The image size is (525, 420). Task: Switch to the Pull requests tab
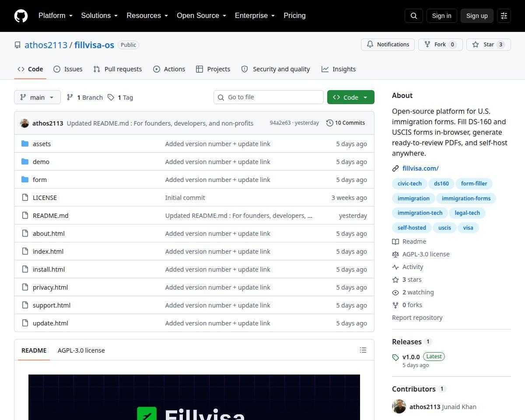118,69
